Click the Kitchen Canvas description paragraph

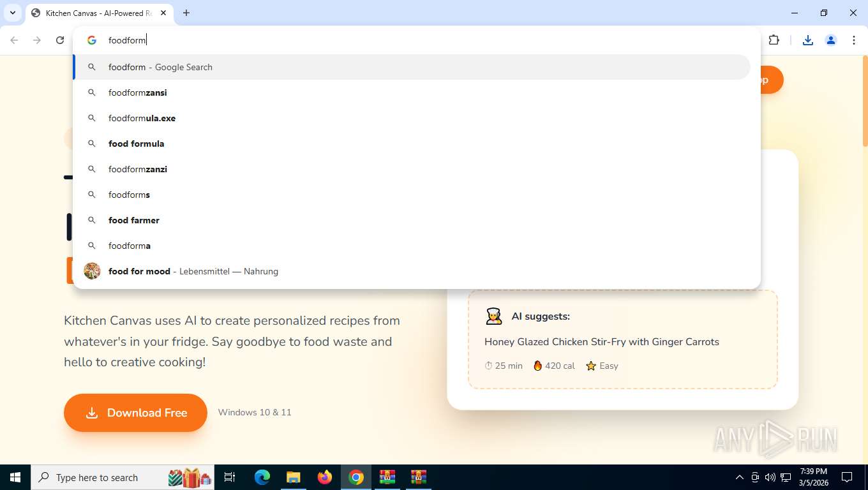[x=232, y=341]
